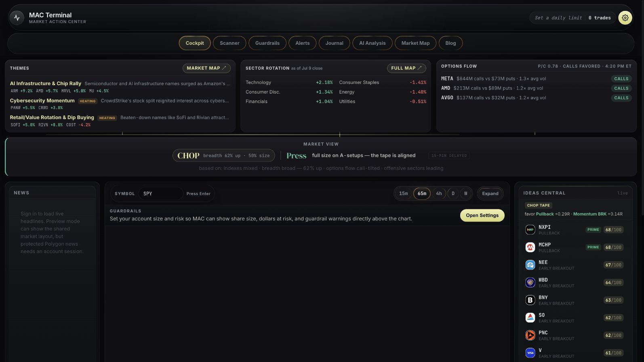Click the Press market view label
The height and width of the screenshot is (362, 644).
click(x=297, y=156)
